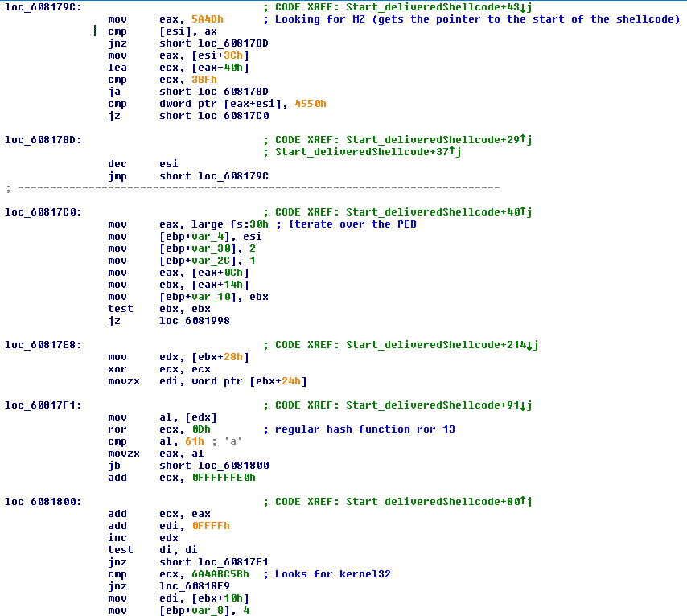This screenshot has width=687, height=616.
Task: Click the 'dec esi' instruction
Action: tap(143, 164)
